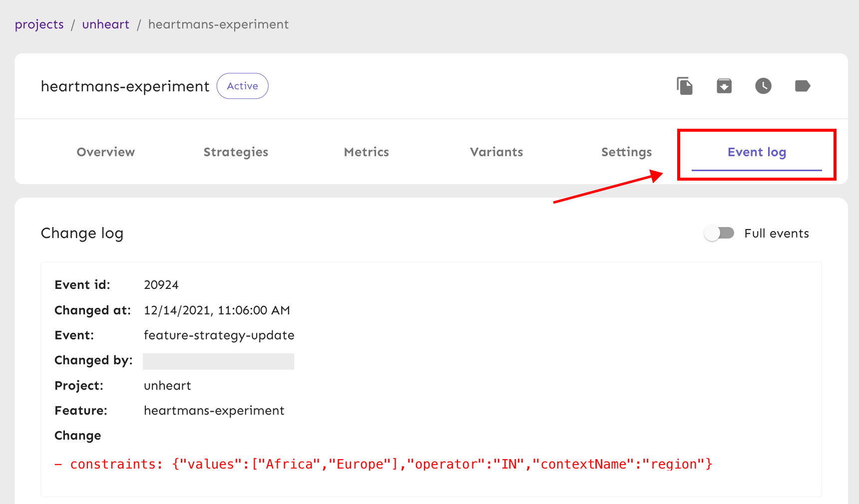The height and width of the screenshot is (504, 859).
Task: Select the Variants tab
Action: 496,152
